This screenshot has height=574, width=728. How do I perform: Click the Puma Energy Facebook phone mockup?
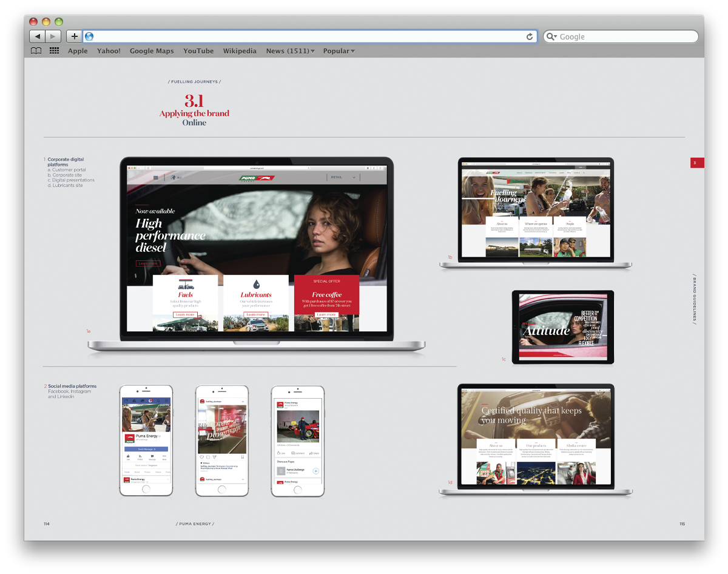[x=146, y=441]
